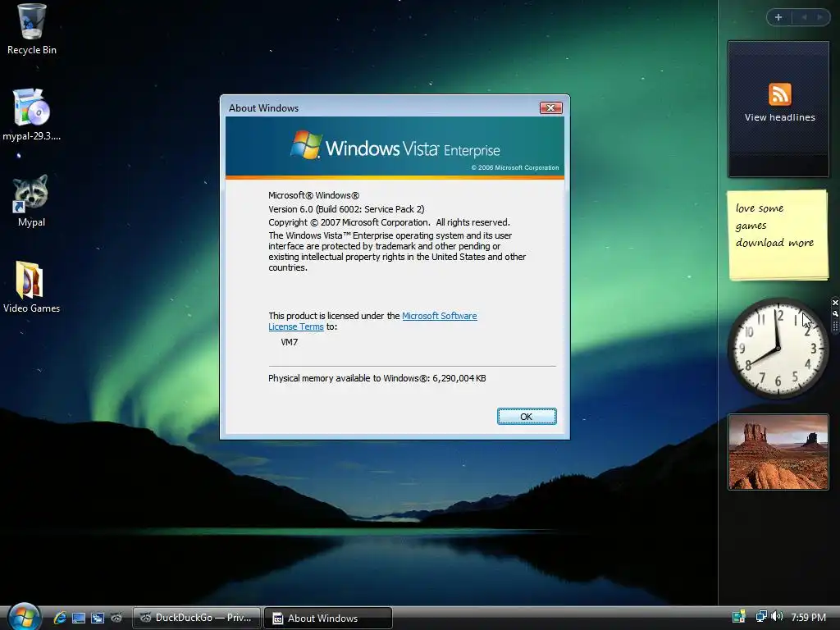Click 'Copyright © 2007 Microsoft Corporation' line
The width and height of the screenshot is (840, 630).
tap(389, 222)
